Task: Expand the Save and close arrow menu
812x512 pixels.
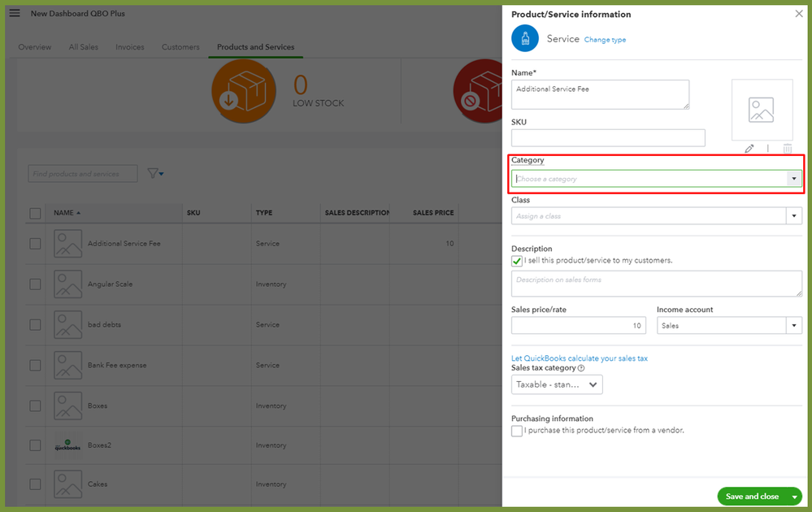Action: tap(794, 497)
